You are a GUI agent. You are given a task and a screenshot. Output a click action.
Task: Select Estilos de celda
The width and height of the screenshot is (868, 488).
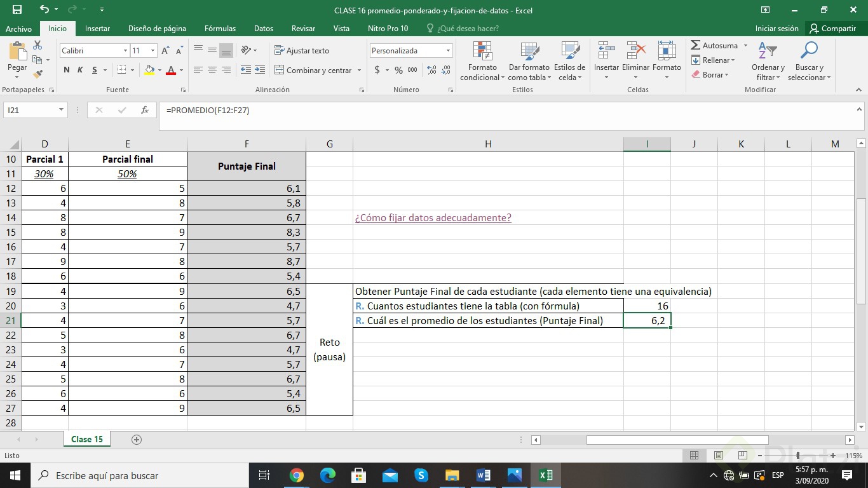click(570, 60)
